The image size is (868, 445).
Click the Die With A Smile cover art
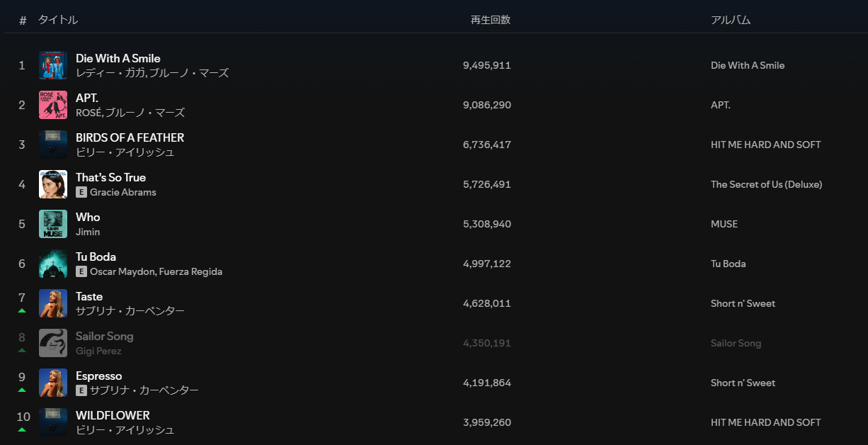point(53,65)
